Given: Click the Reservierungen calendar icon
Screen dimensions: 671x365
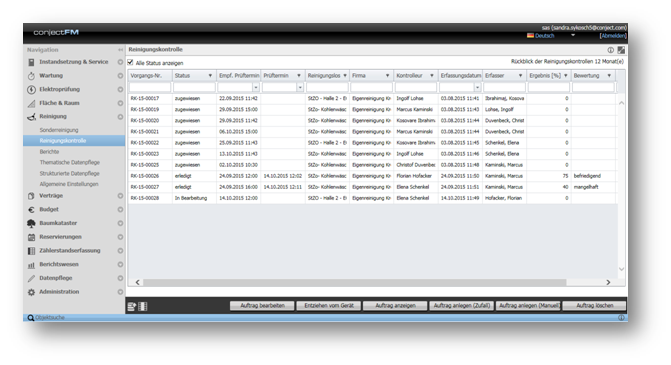Looking at the screenshot, I should point(31,237).
